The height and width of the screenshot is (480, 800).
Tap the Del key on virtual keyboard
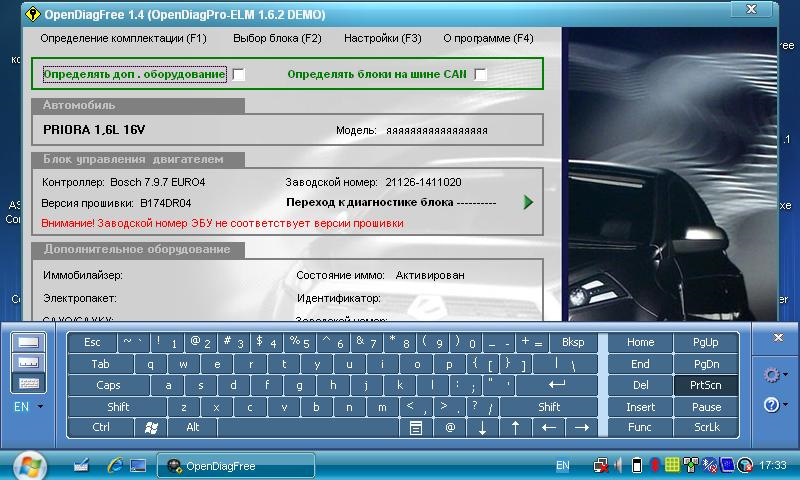coord(640,385)
